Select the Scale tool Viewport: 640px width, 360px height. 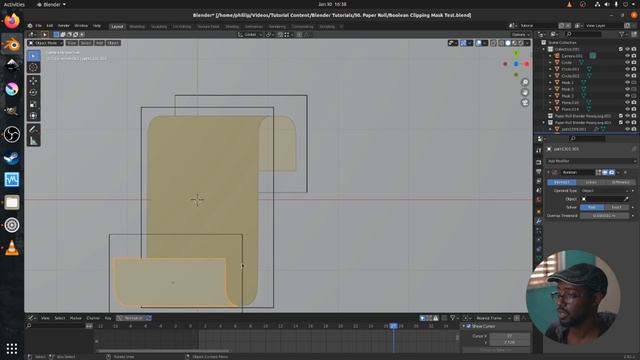(33, 104)
